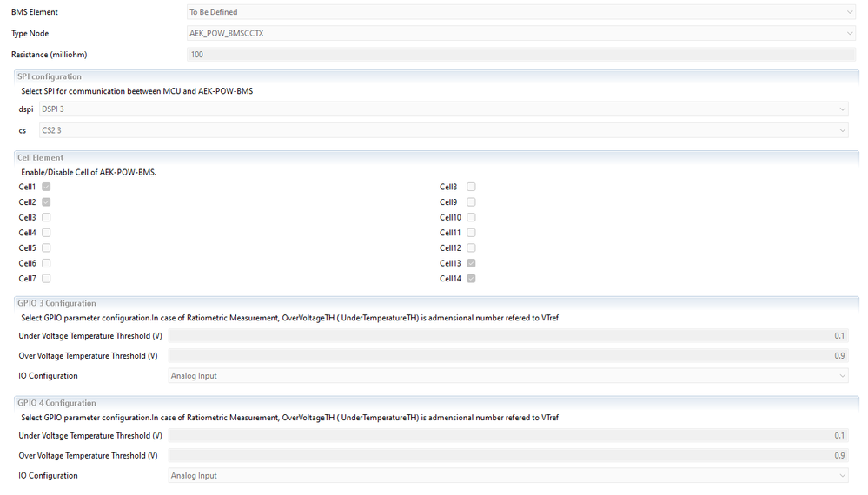Enable the Cell9 checkbox
The width and height of the screenshot is (868, 495).
(471, 202)
